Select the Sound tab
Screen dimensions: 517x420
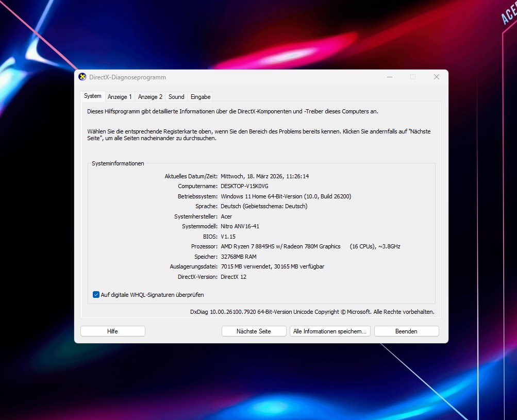[176, 97]
